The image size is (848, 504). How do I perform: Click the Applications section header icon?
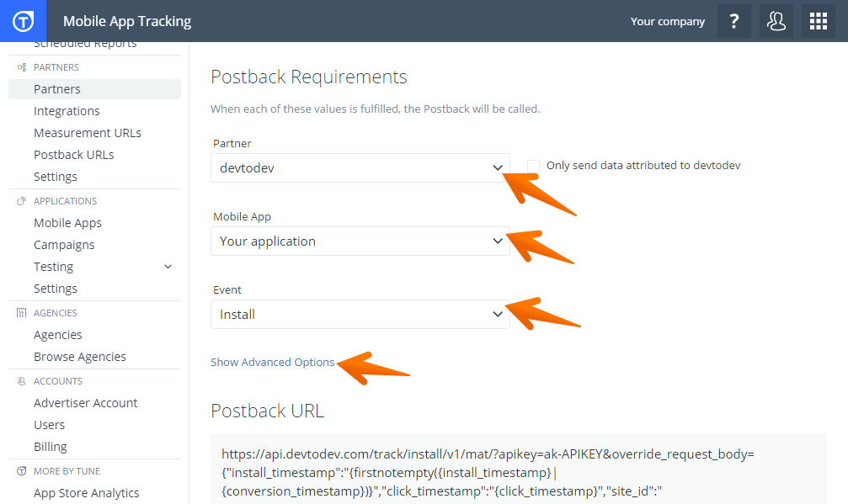(21, 201)
